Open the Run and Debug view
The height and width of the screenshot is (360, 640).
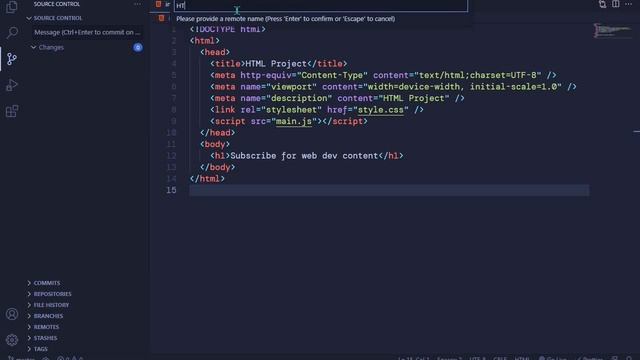coord(12,85)
